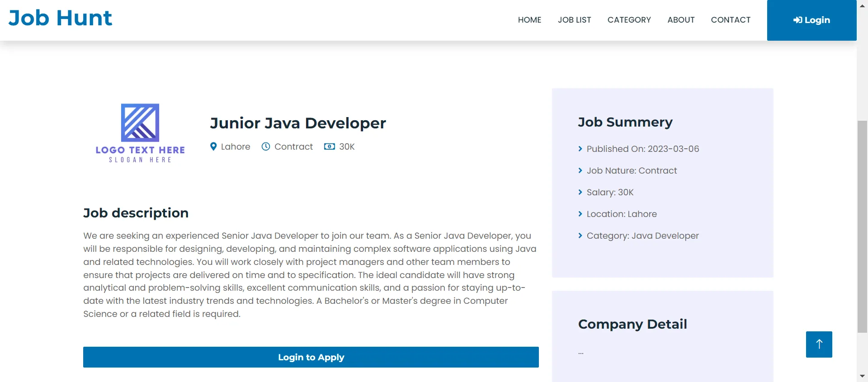The width and height of the screenshot is (868, 382).
Task: Click the location pin icon beside Lahore
Action: [213, 146]
